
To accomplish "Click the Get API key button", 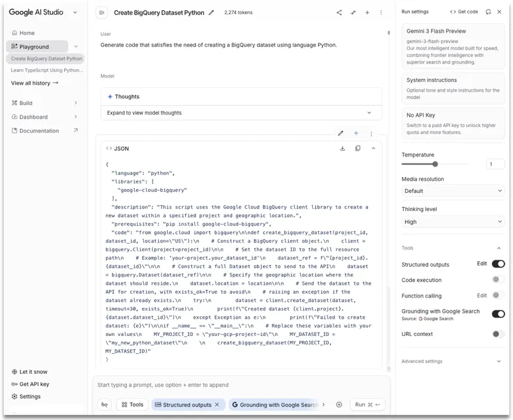I will [x=30, y=383].
